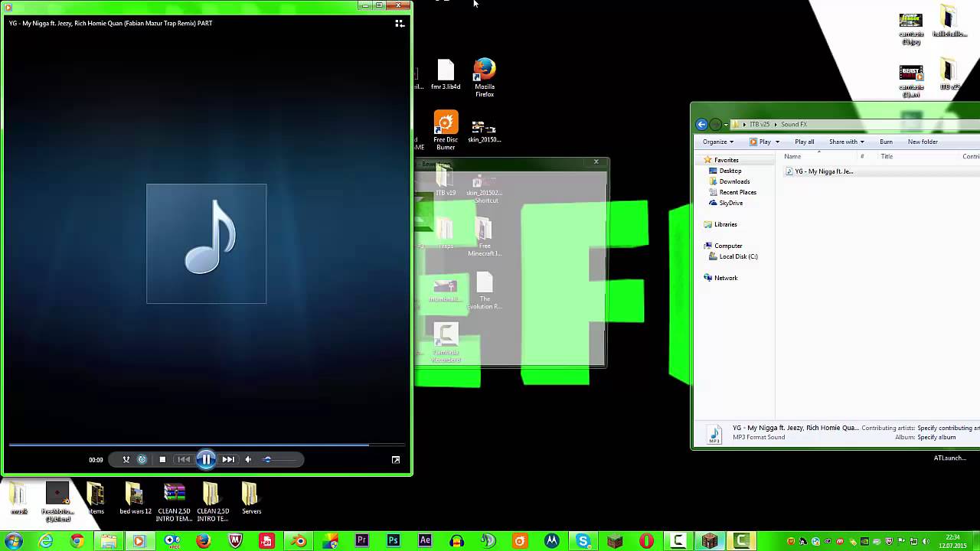Open Adobe After Effects from the taskbar

[x=425, y=541]
